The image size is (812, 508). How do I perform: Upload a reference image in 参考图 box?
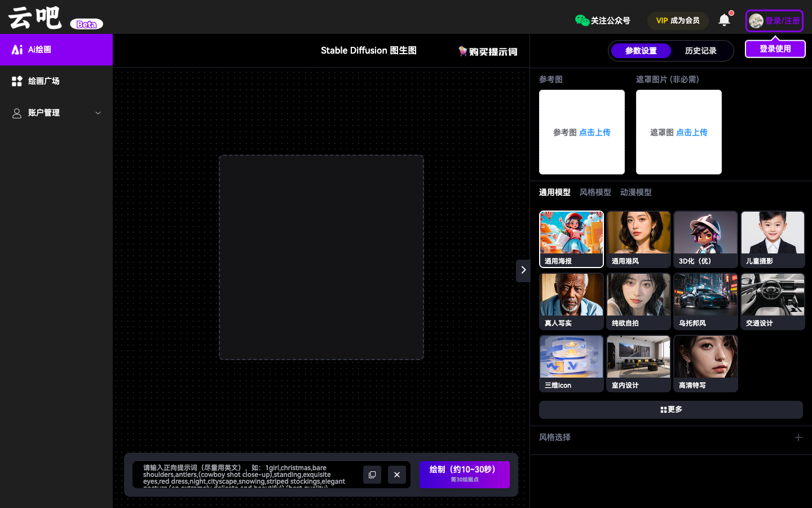click(582, 132)
